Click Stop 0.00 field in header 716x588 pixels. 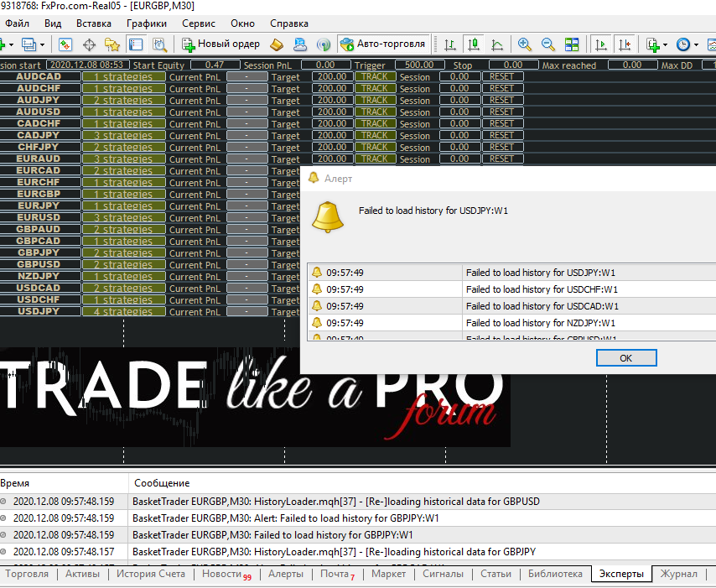coord(513,65)
